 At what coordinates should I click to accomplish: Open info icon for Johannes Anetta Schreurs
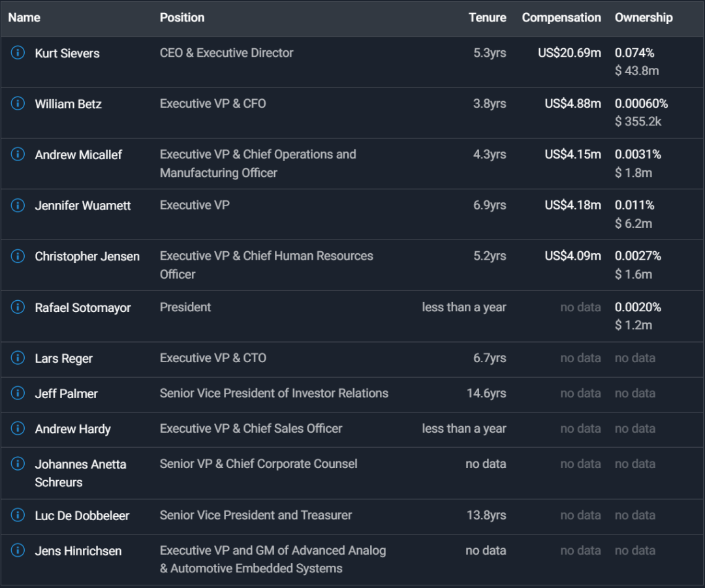[x=18, y=463]
